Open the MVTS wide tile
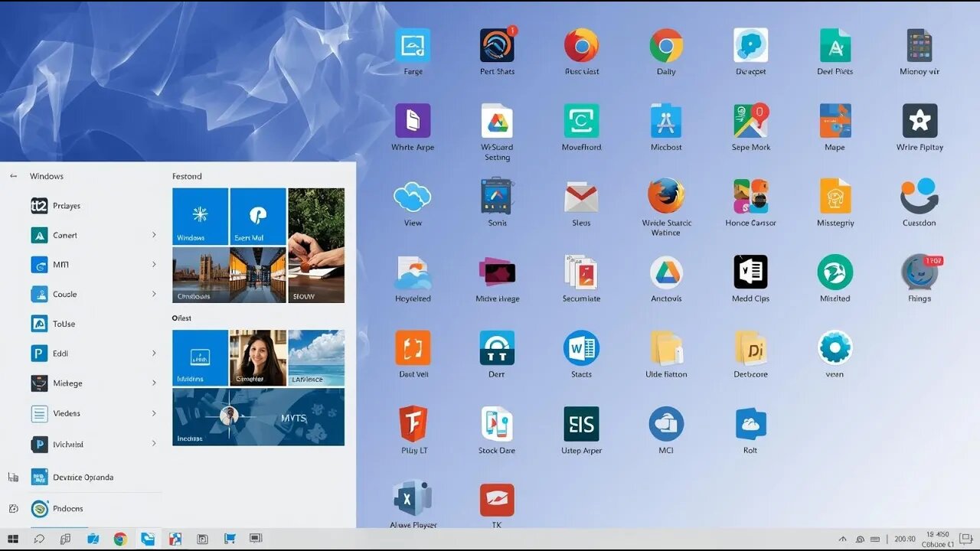This screenshot has height=551, width=980. click(x=258, y=416)
